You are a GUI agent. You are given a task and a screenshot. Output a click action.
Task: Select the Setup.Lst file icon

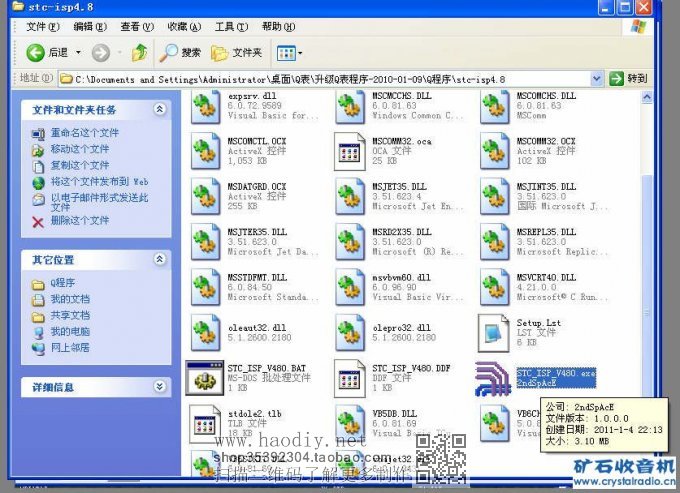click(x=493, y=332)
